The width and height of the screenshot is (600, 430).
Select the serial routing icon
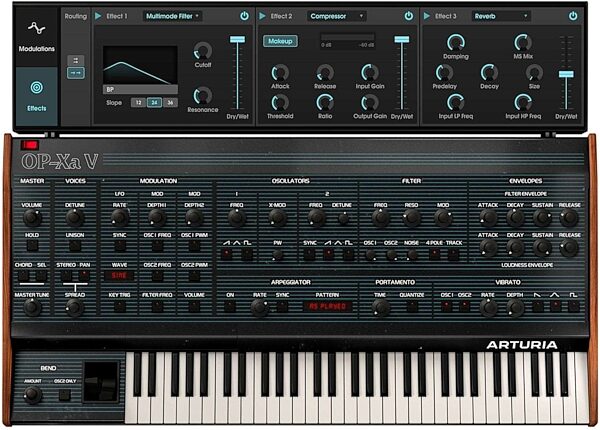click(x=76, y=73)
